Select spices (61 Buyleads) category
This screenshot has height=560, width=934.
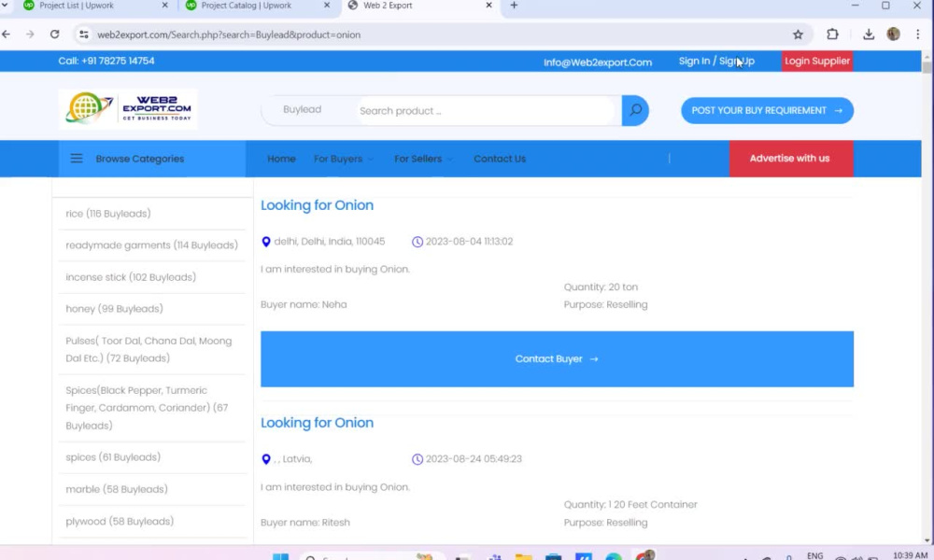click(113, 457)
